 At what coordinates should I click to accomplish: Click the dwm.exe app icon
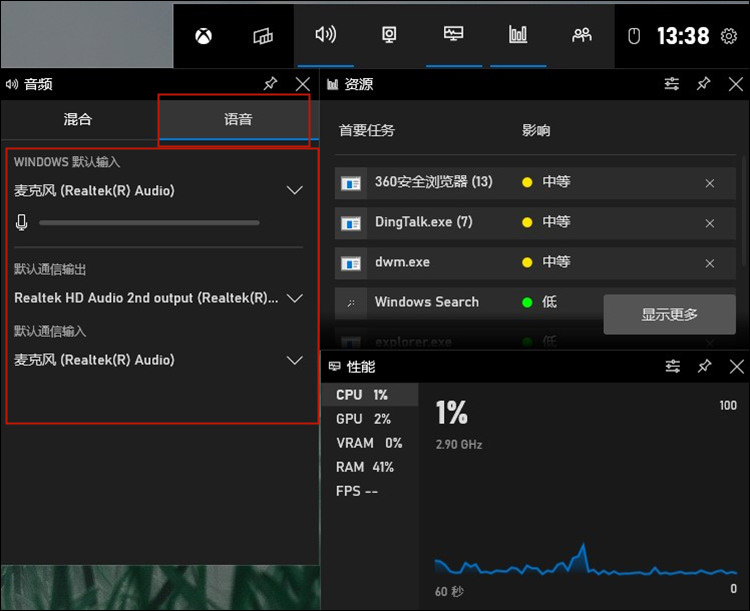click(351, 264)
